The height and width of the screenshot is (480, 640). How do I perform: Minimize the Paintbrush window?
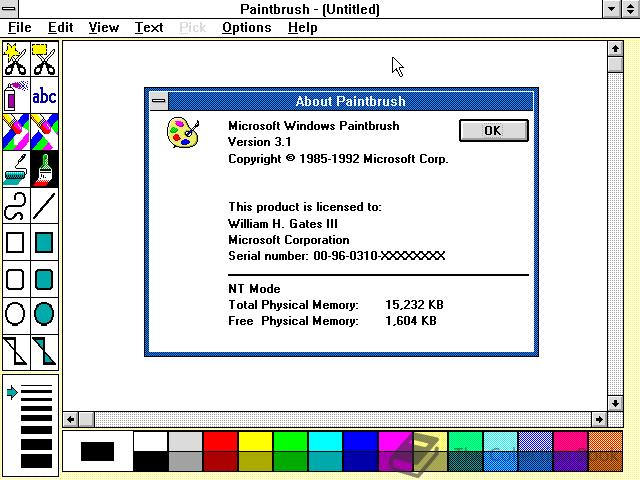tap(611, 9)
